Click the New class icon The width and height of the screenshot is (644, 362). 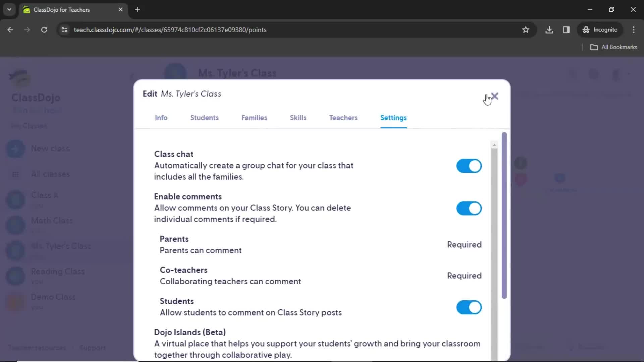pyautogui.click(x=15, y=147)
